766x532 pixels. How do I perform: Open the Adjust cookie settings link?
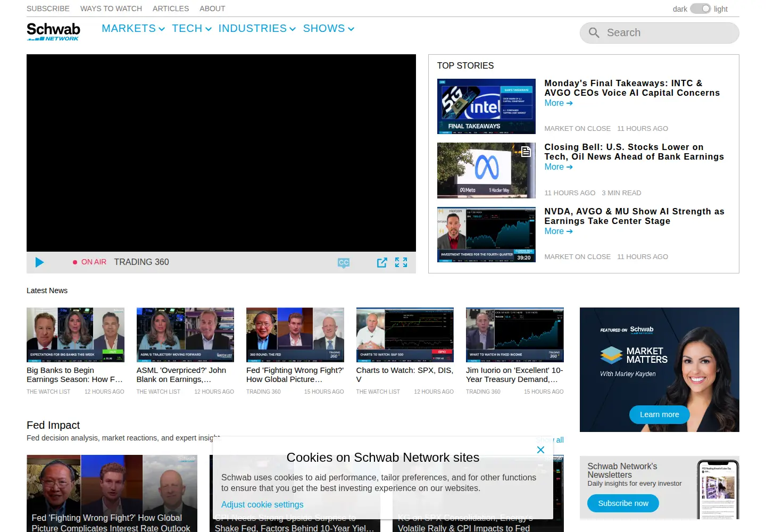262,504
